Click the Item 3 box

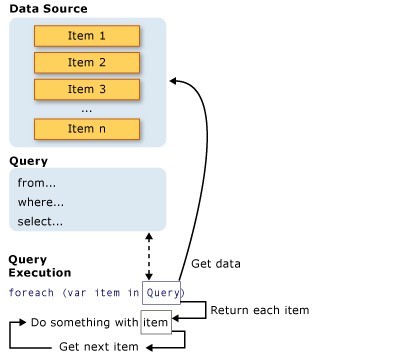[87, 89]
